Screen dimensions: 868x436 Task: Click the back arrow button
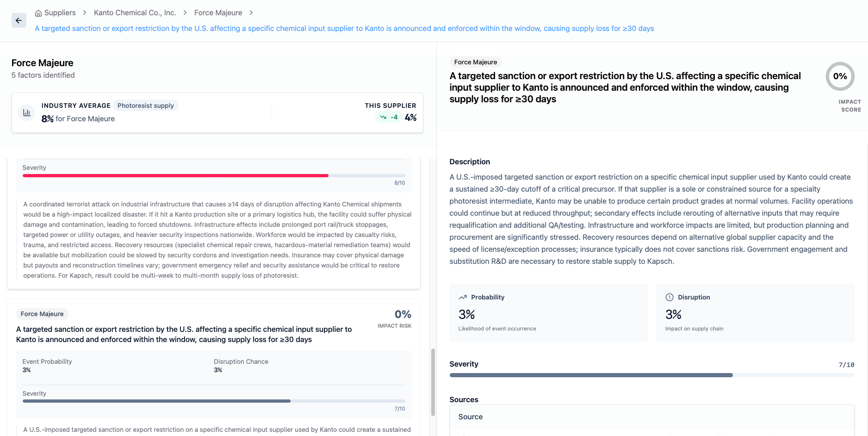coord(19,20)
